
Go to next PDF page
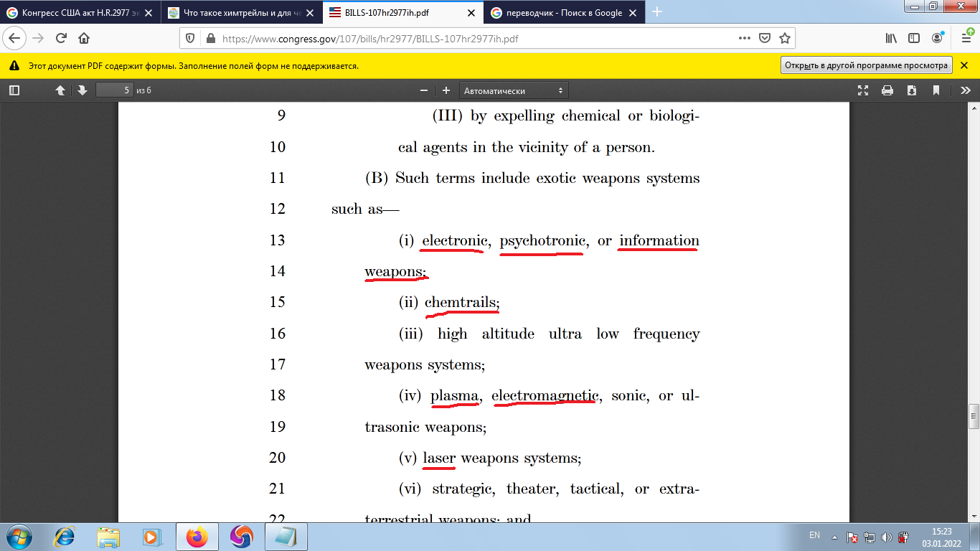coord(83,90)
